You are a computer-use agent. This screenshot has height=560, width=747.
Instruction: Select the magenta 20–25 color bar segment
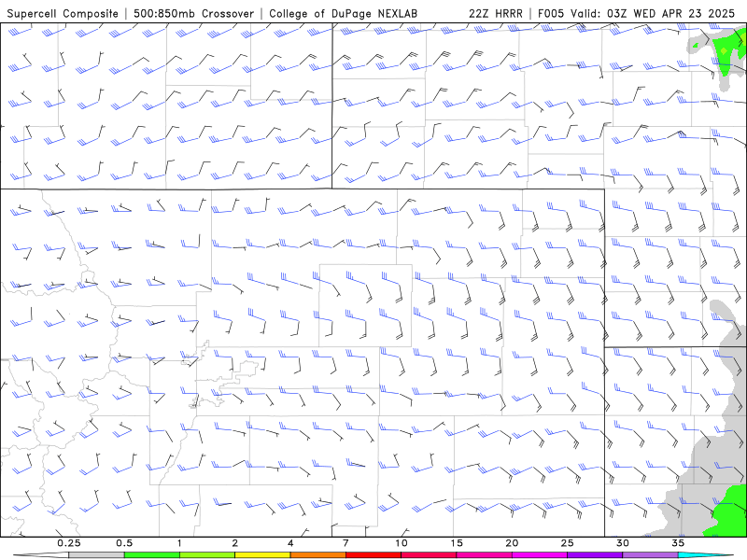tap(540, 555)
